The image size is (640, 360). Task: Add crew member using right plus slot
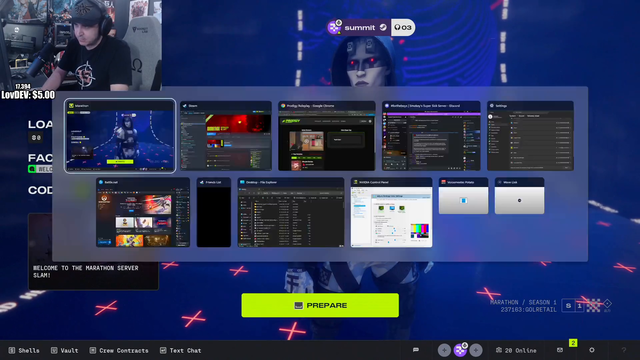(476, 350)
